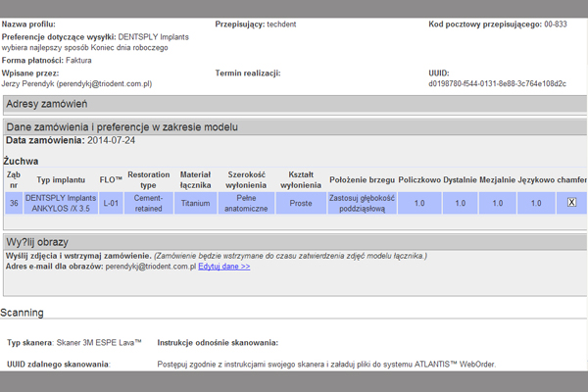This screenshot has width=588, height=392.
Task: Click the UUID value text
Action: click(x=497, y=83)
